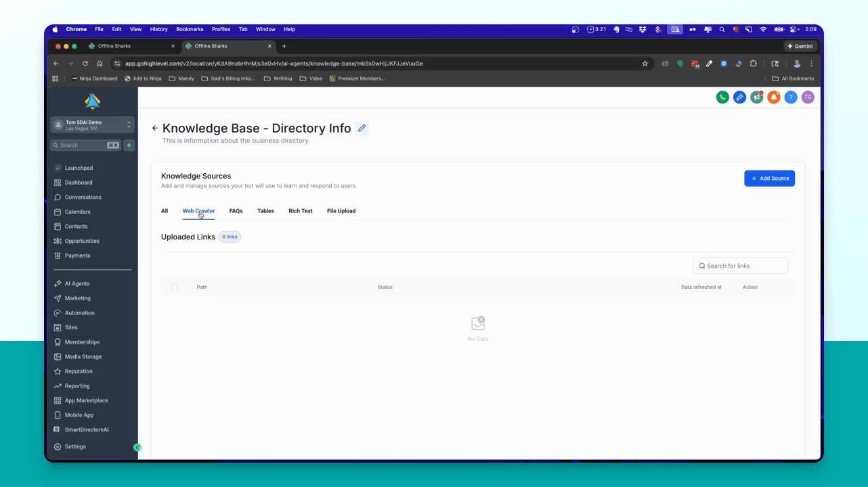Open the Chrome extensions puzzle icon
This screenshot has height=487, width=868.
coord(754,64)
